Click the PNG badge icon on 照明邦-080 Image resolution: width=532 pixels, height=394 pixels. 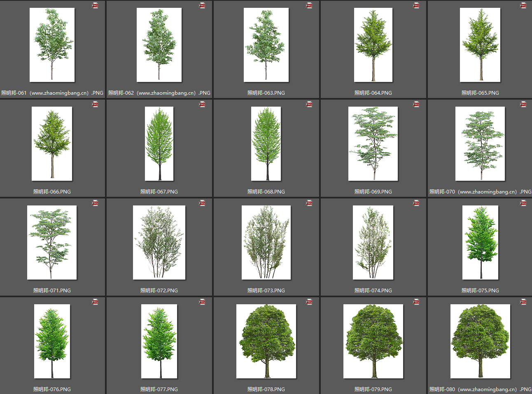click(523, 302)
